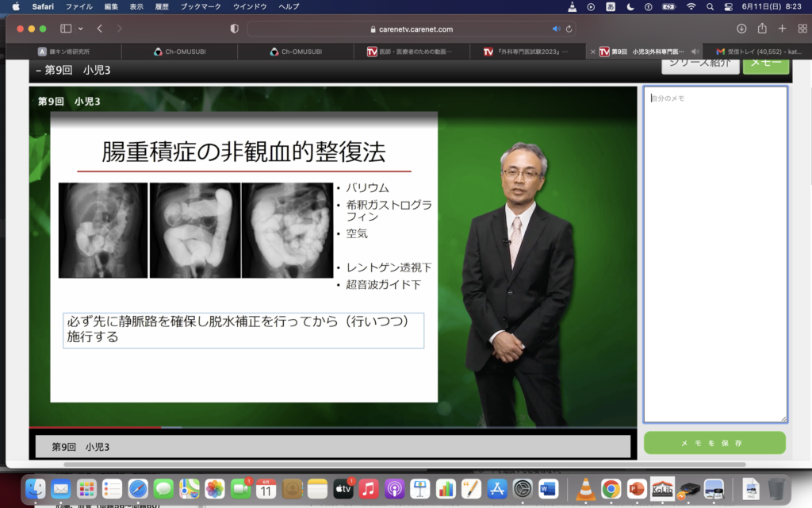Switch to the 外科専門医試験2023 tab
The width and height of the screenshot is (812, 508).
527,52
